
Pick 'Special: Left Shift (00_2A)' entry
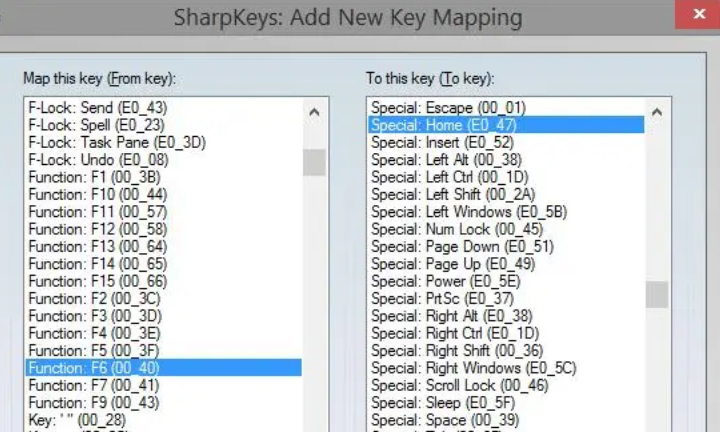click(506, 195)
